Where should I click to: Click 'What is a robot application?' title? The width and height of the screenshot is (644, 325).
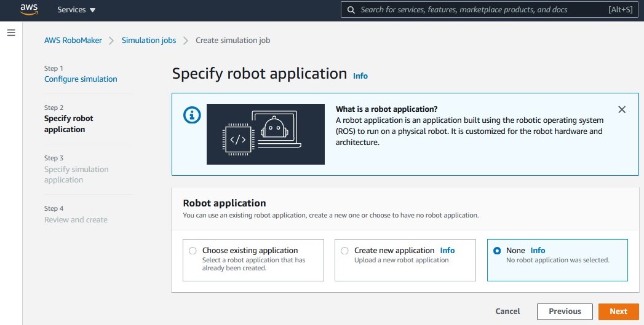coord(386,109)
